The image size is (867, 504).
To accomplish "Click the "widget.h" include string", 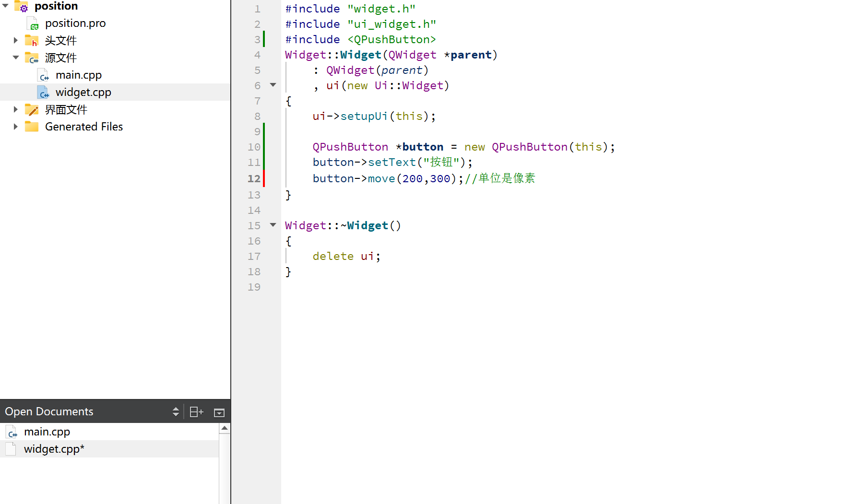I will tap(381, 9).
